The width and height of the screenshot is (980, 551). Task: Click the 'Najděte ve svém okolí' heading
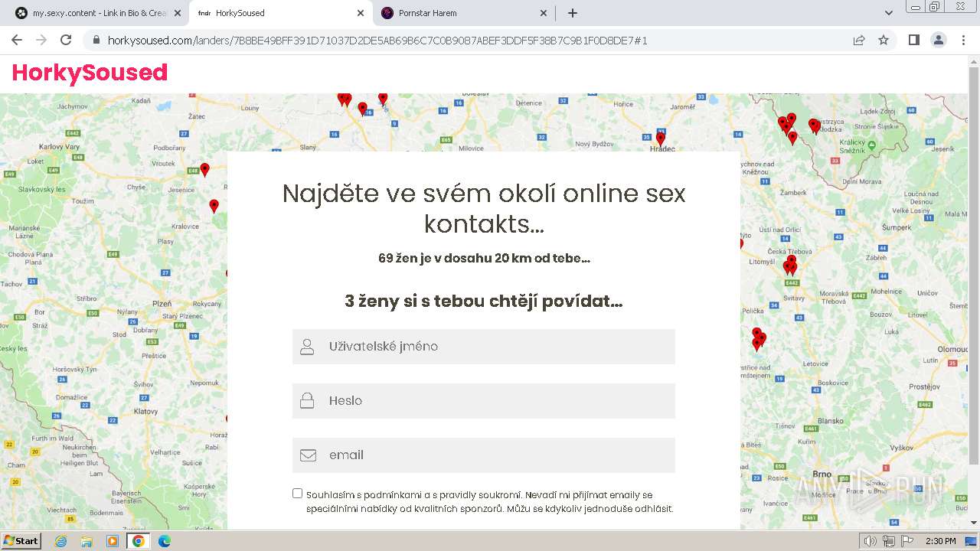484,208
